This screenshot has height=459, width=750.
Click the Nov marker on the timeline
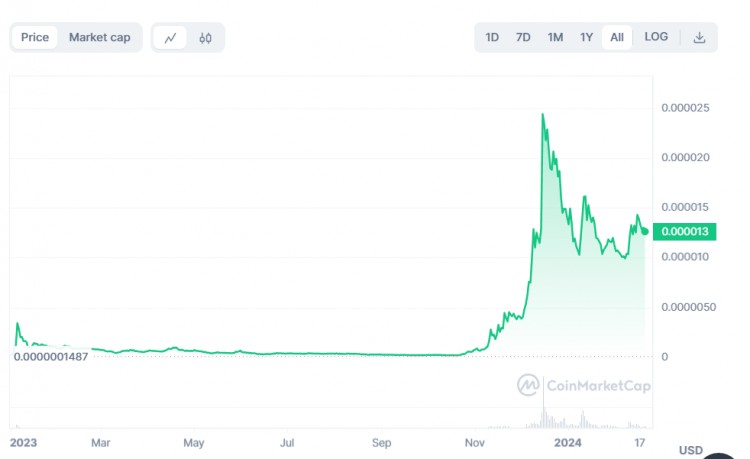476,440
